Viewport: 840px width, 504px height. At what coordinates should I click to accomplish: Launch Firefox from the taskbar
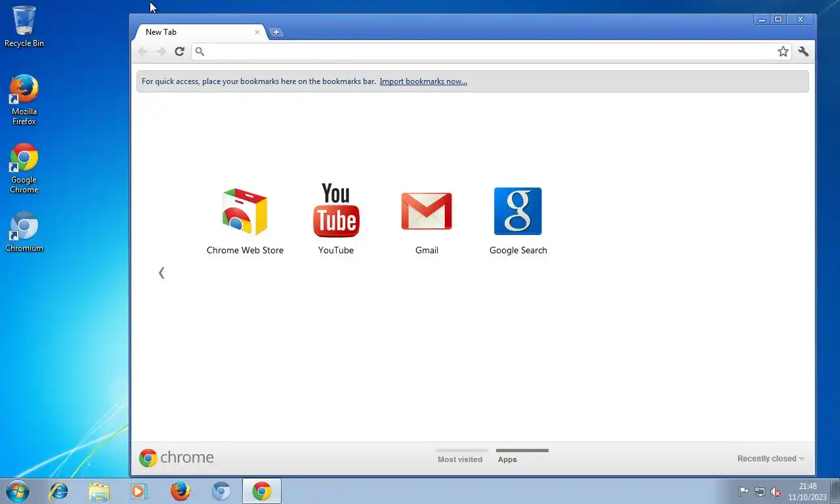[x=180, y=491]
